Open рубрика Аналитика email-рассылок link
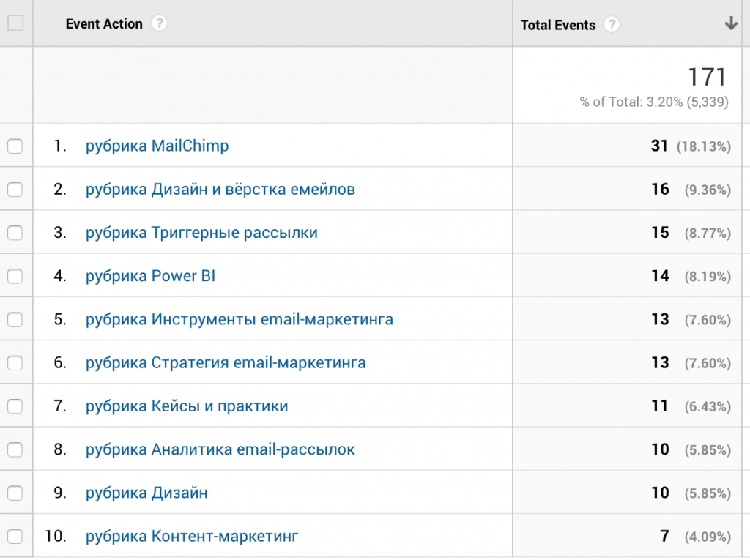Image resolution: width=750 pixels, height=560 pixels. pos(220,449)
